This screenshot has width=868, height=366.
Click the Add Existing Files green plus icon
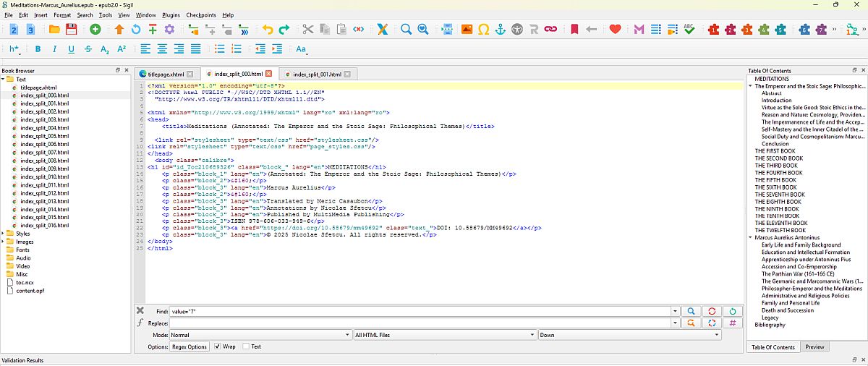point(95,30)
